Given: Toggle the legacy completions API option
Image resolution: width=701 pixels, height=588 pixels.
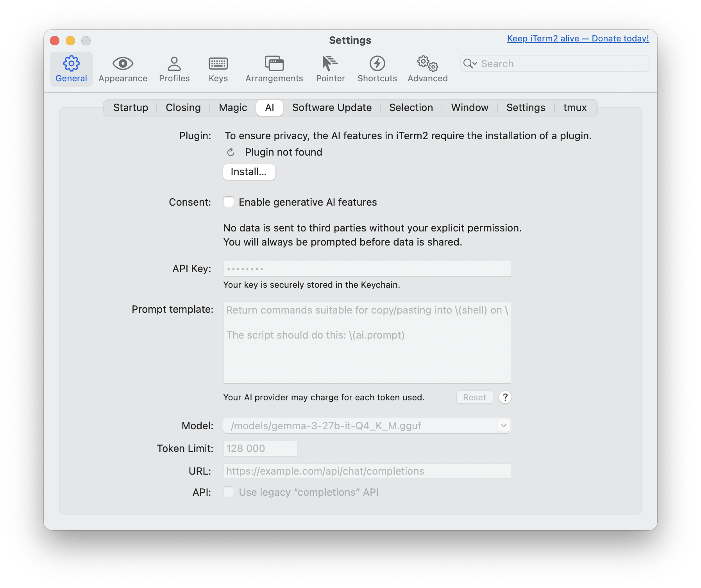Looking at the screenshot, I should click(x=229, y=492).
